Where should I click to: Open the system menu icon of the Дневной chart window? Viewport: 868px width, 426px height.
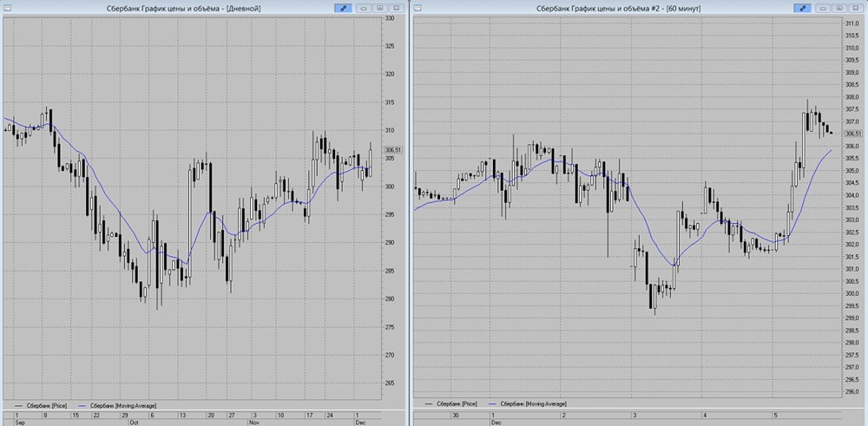[x=7, y=9]
